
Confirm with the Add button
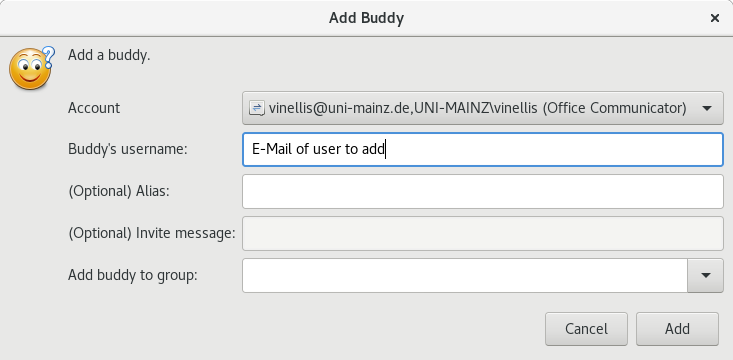click(x=677, y=329)
